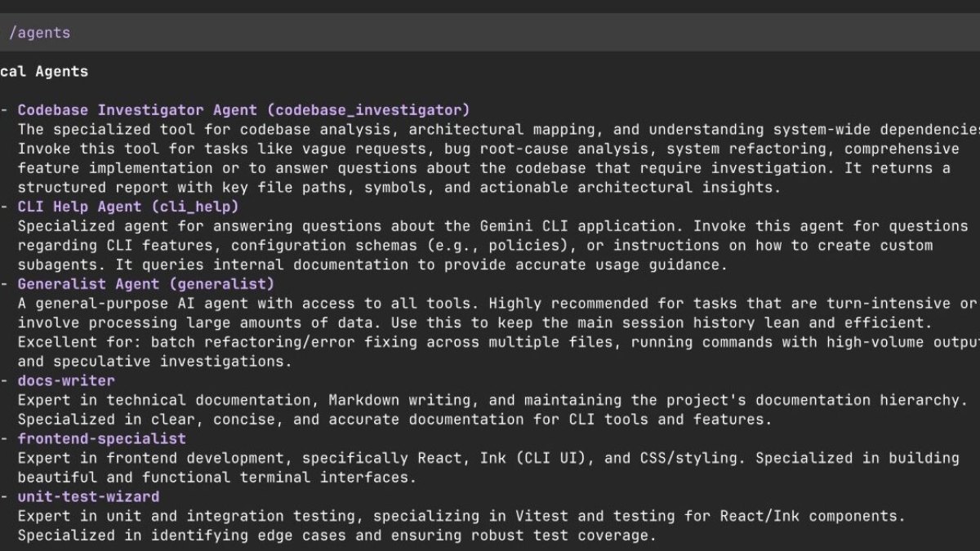Click the /agents command input line
980x551 pixels.
[490, 33]
